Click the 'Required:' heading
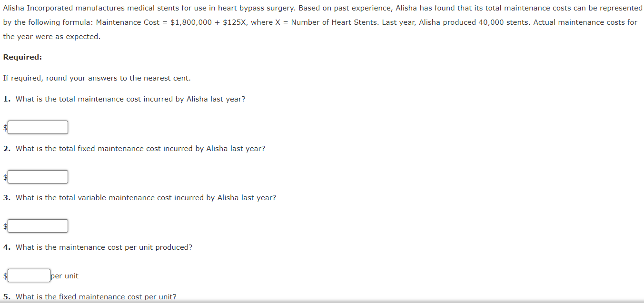Image resolution: width=644 pixels, height=306 pixels. coord(22,57)
